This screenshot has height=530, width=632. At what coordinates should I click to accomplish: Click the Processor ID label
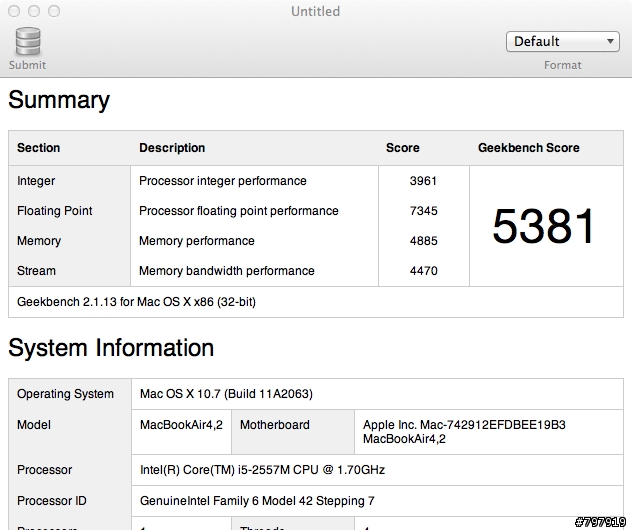[x=52, y=501]
